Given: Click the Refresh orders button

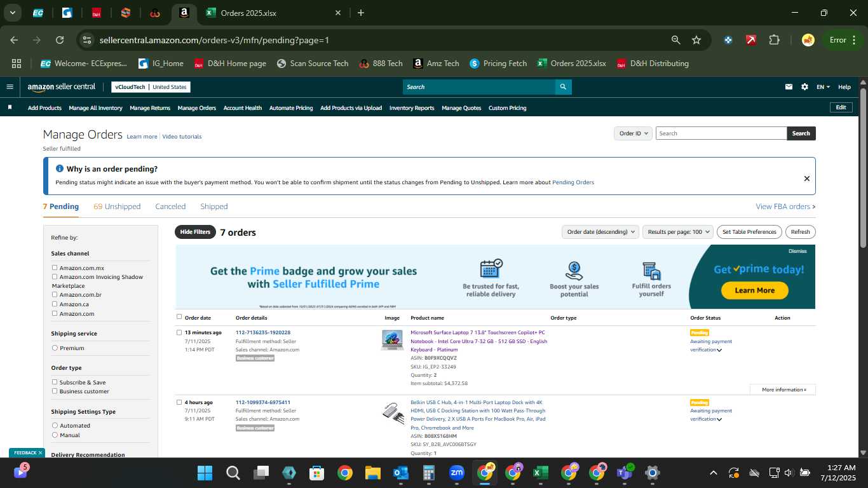Looking at the screenshot, I should (x=801, y=232).
